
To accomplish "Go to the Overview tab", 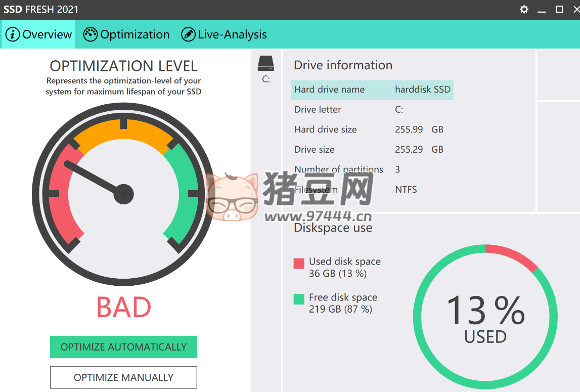I will (x=47, y=34).
